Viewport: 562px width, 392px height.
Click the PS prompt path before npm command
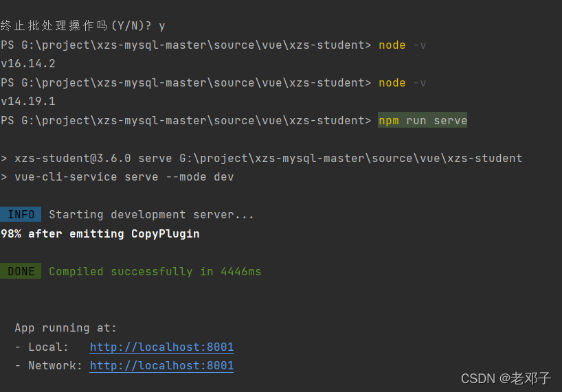186,121
